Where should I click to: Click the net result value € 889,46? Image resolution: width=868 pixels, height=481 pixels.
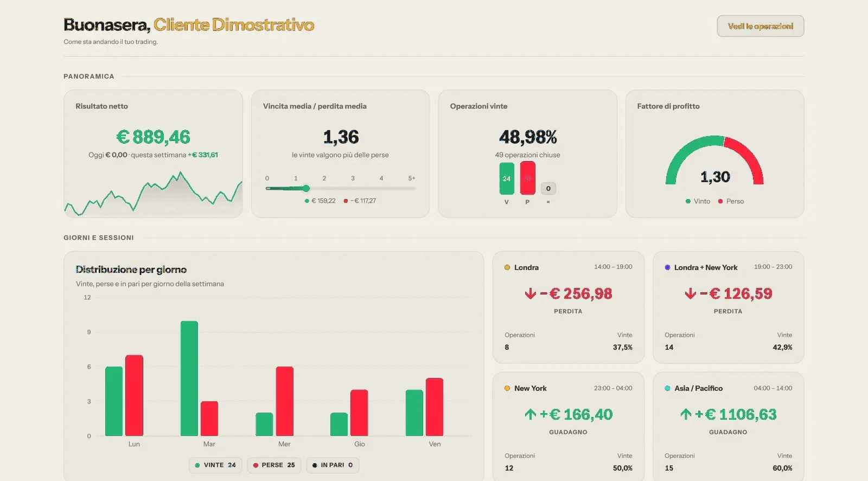coord(154,137)
